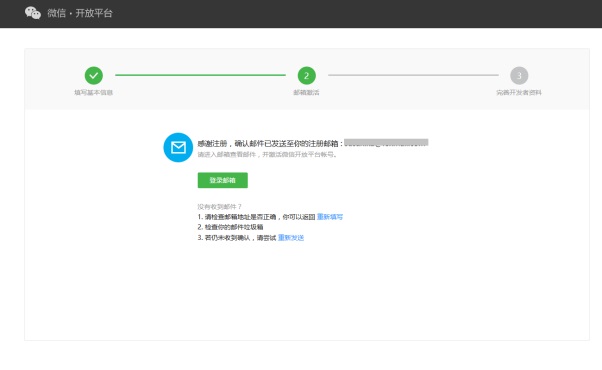The height and width of the screenshot is (370, 602).
Task: Select the green checkmark step one circle
Action: [94, 76]
